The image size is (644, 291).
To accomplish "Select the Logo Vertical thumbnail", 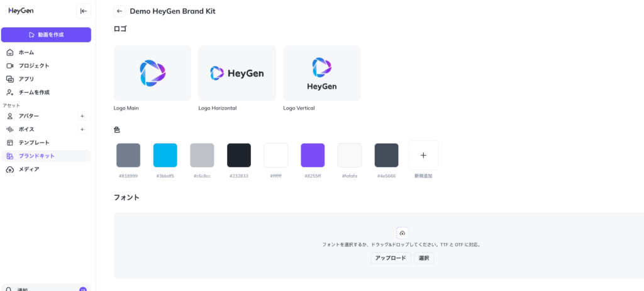I will pos(322,73).
